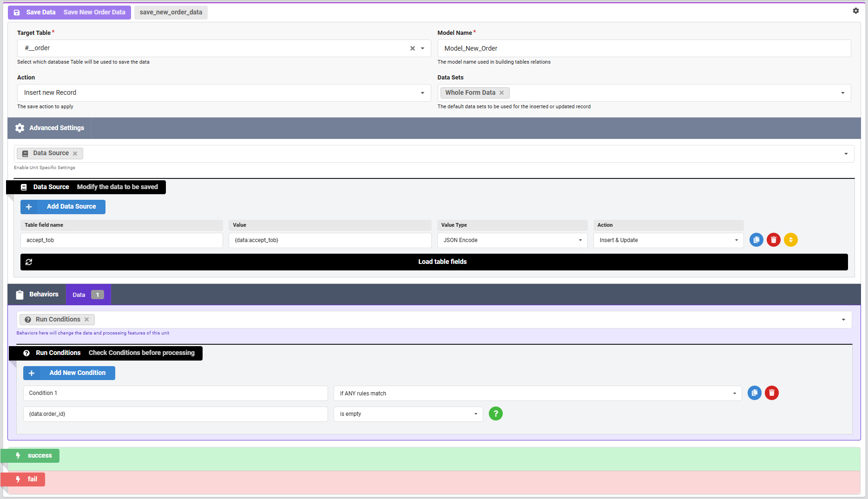Viewport: 868px width, 499px height.
Task: Remove the Whole Form Data chip
Action: 502,92
